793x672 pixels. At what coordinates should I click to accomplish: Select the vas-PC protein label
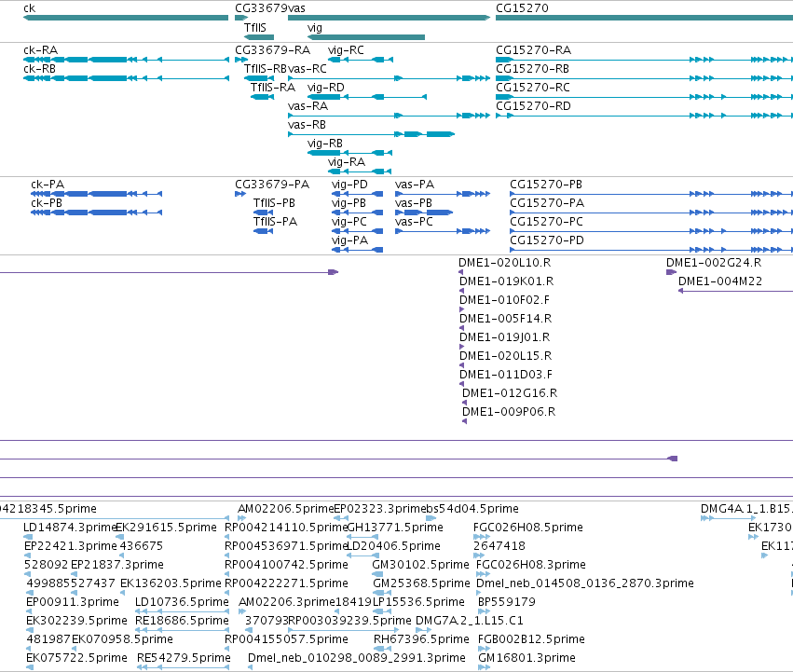pos(414,222)
